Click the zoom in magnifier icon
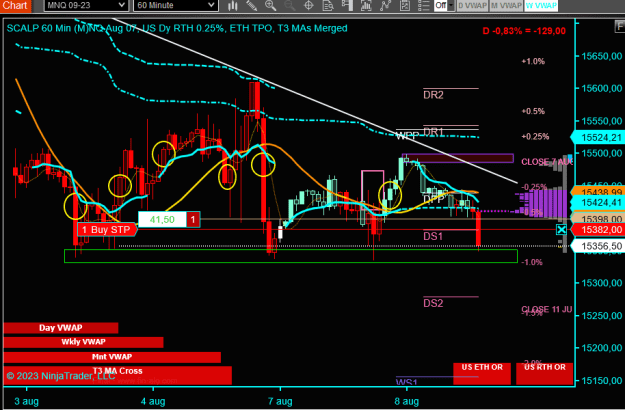The width and height of the screenshot is (625, 410). tap(271, 6)
